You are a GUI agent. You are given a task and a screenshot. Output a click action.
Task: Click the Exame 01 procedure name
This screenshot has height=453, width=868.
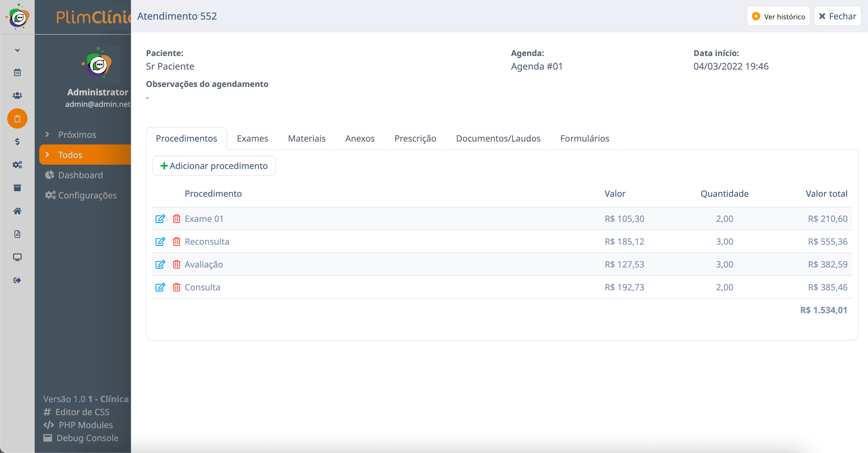click(204, 219)
